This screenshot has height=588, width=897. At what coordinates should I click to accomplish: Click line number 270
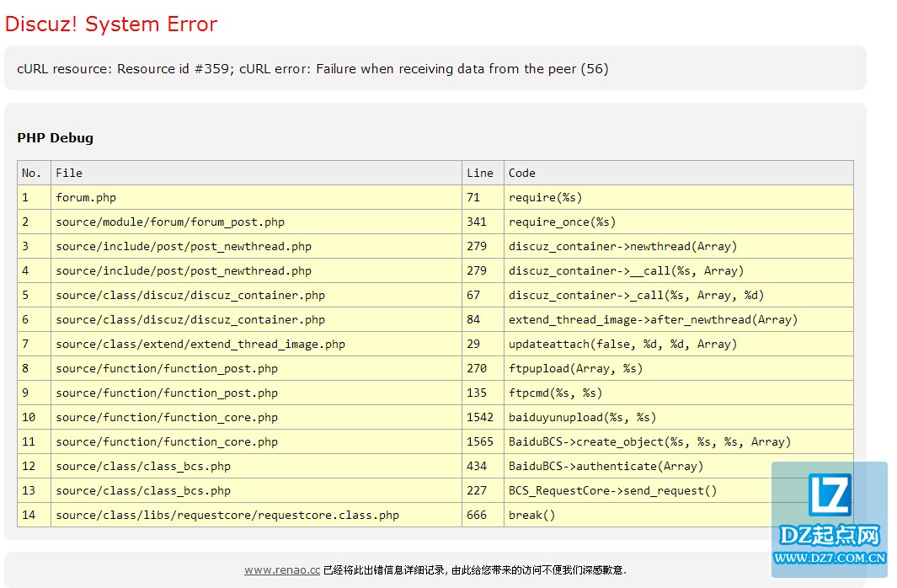pyautogui.click(x=477, y=369)
